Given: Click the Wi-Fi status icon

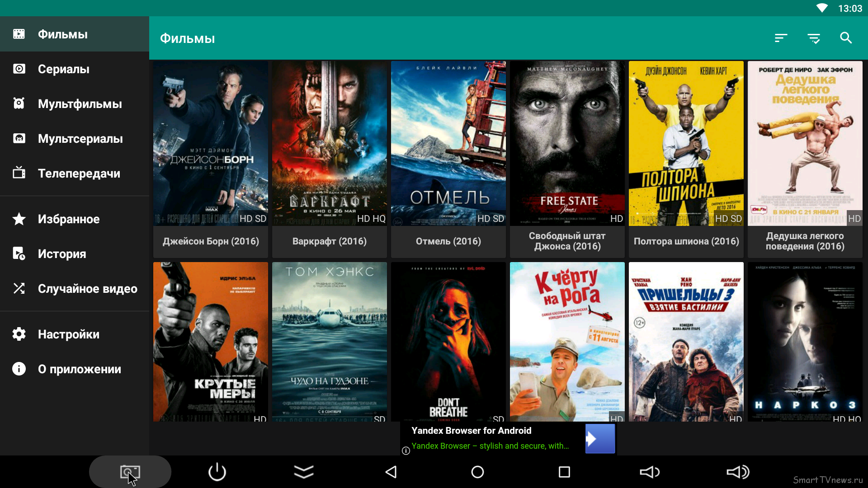Looking at the screenshot, I should (822, 8).
